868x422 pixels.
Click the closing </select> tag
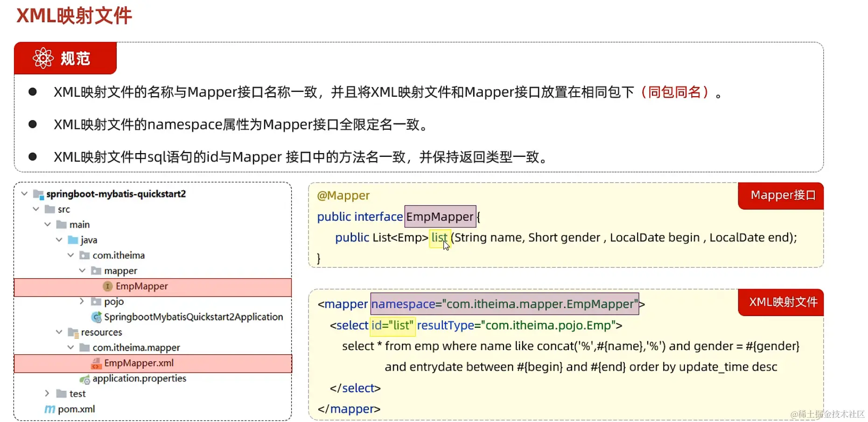355,388
